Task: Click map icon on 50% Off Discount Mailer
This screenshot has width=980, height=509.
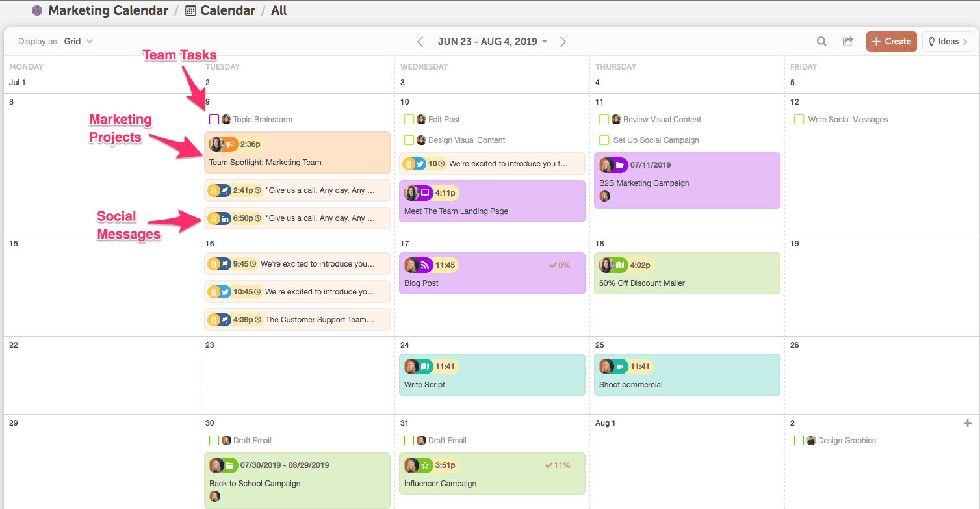Action: [620, 265]
